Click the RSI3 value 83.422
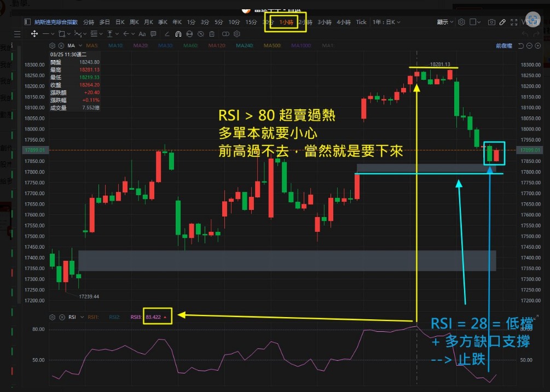Screen dimensions: 550x392 coord(153,317)
